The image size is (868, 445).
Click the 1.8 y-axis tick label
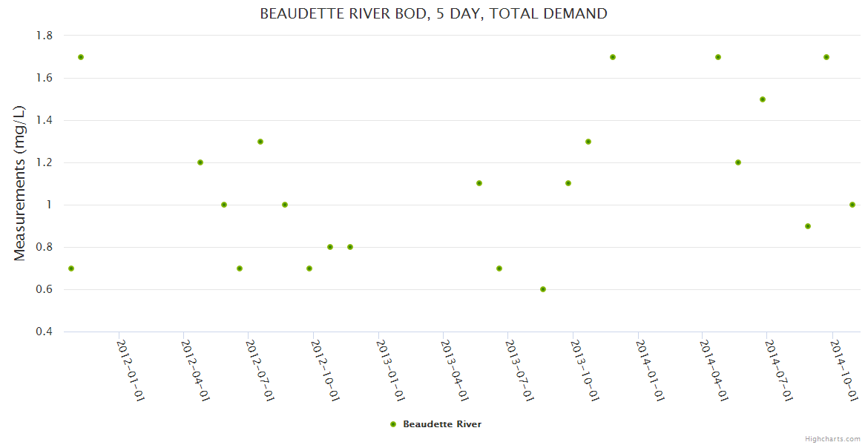click(44, 36)
